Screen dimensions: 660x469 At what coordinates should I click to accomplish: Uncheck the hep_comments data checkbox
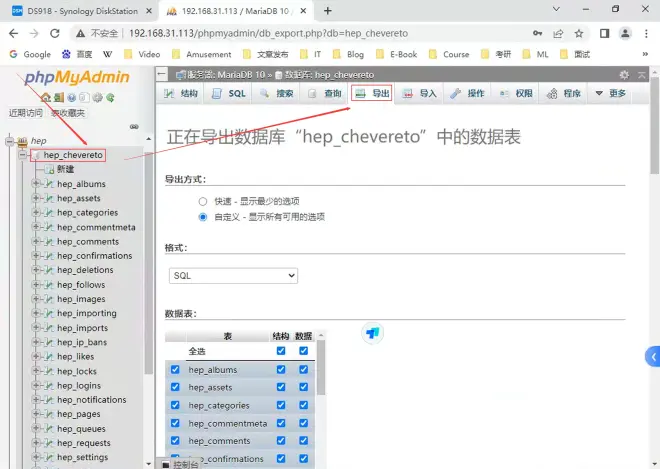click(303, 441)
